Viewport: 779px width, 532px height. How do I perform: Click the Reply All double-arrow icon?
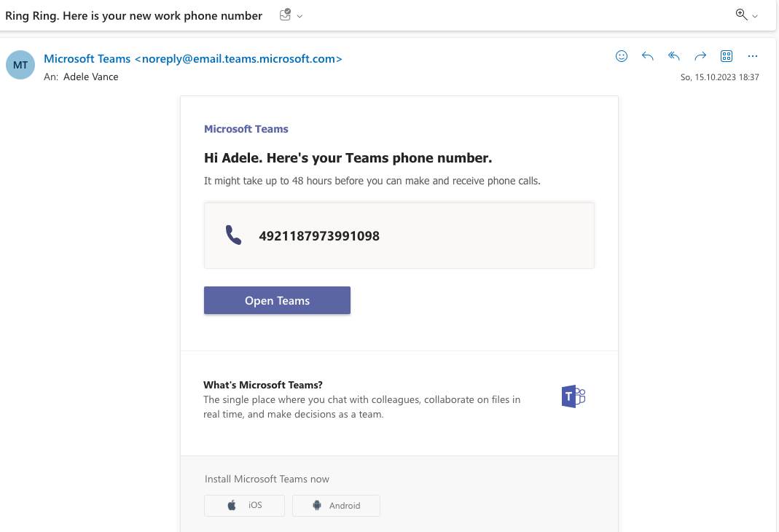pos(673,56)
